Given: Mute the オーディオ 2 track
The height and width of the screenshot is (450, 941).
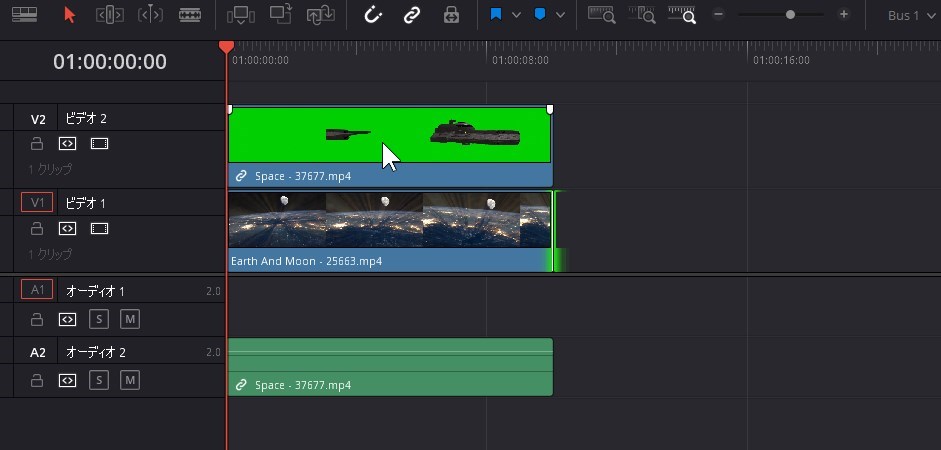Looking at the screenshot, I should (130, 380).
